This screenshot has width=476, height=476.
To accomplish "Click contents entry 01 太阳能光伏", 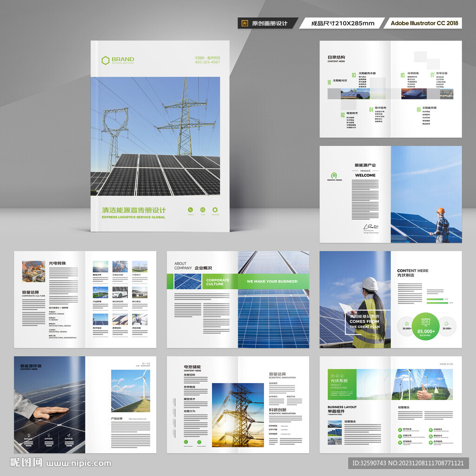I will pyautogui.click(x=337, y=81).
